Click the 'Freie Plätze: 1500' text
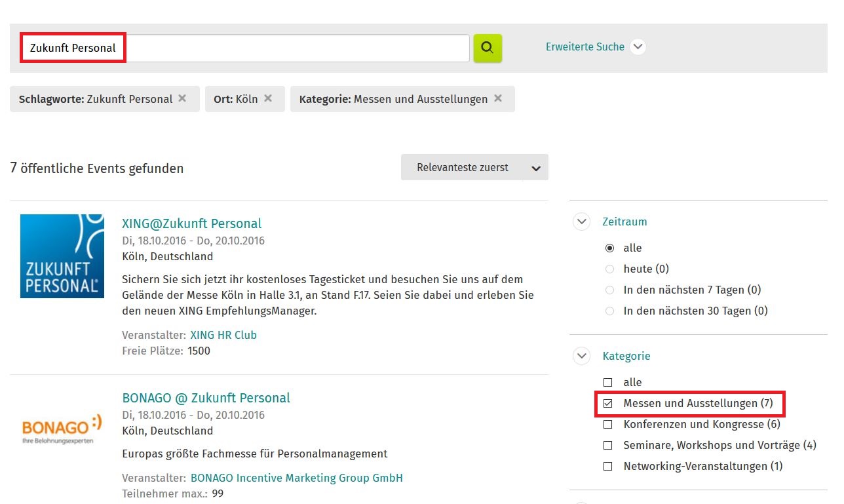 166,351
